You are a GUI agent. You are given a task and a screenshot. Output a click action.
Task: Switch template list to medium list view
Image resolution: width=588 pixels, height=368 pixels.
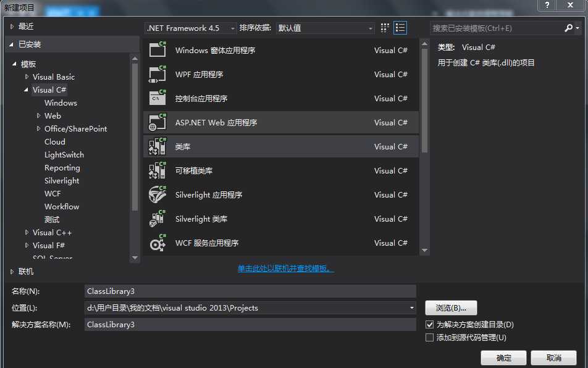pyautogui.click(x=400, y=28)
